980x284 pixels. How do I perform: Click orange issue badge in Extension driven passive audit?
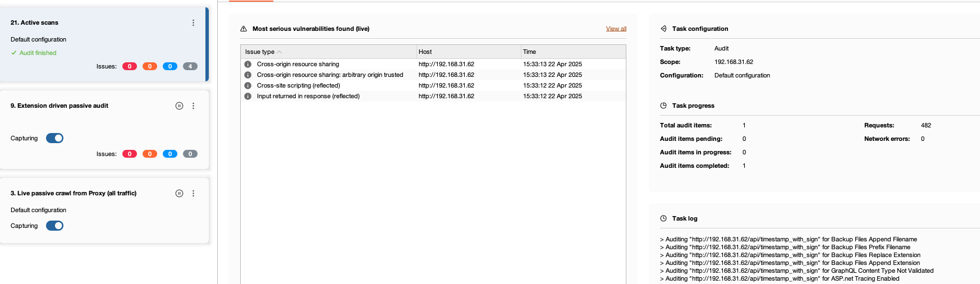[150, 154]
